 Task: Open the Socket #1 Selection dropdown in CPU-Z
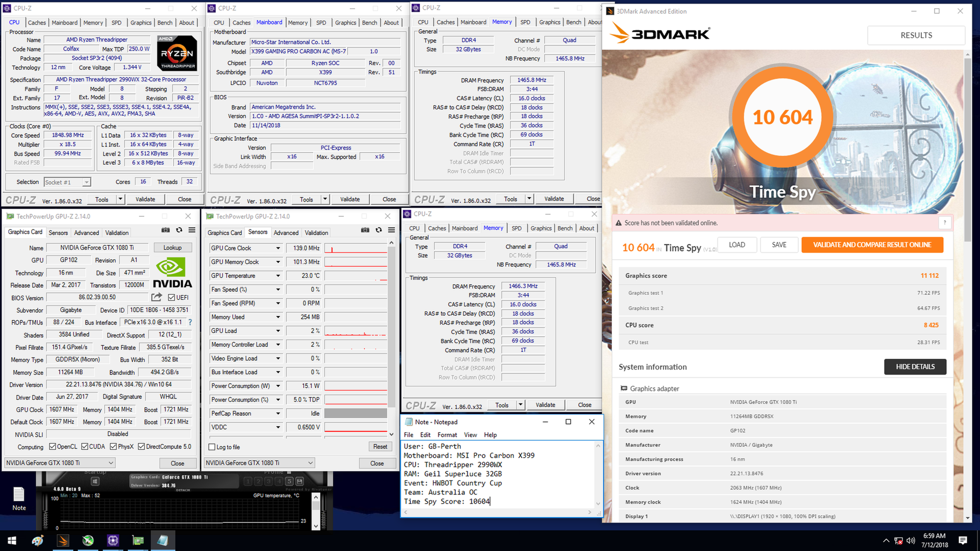[67, 182]
